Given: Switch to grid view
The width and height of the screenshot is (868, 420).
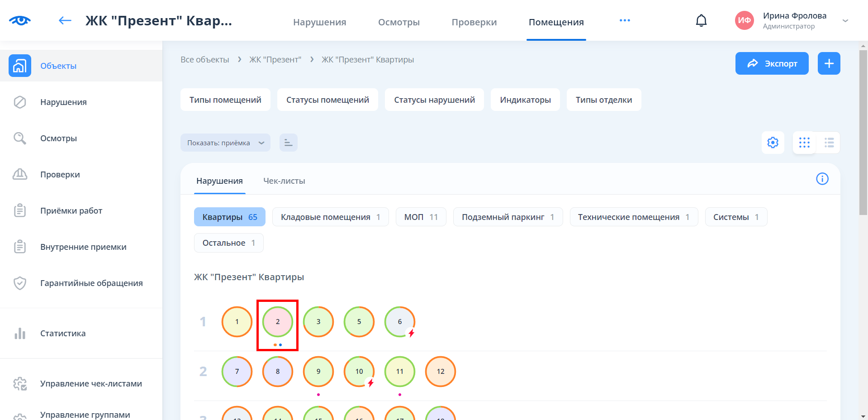Looking at the screenshot, I should click(x=804, y=143).
